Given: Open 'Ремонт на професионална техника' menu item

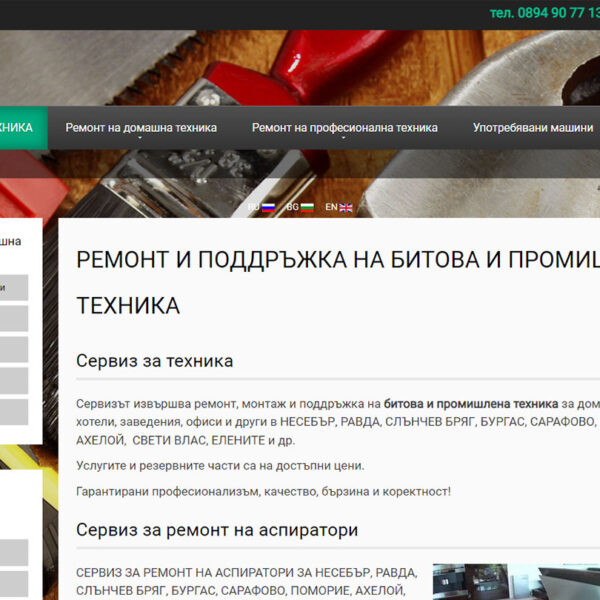Looking at the screenshot, I should pos(344,128).
